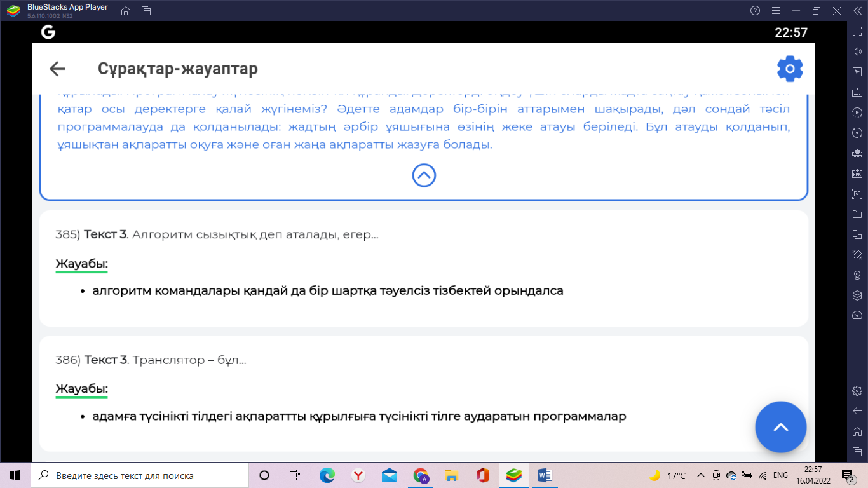Click the sync operations play-circle icon in sidebar
This screenshot has height=488, width=868.
coord(857,112)
